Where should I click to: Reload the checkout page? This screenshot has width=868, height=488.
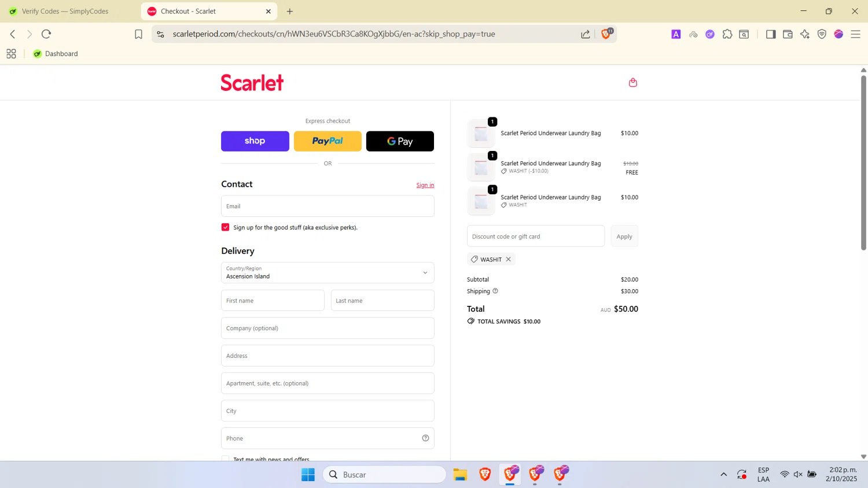46,34
